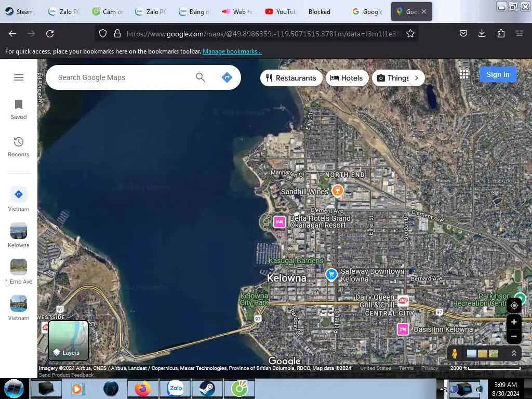Screen dimensions: 532x399
Task: Open Firefox from the taskbar
Action: (143, 389)
